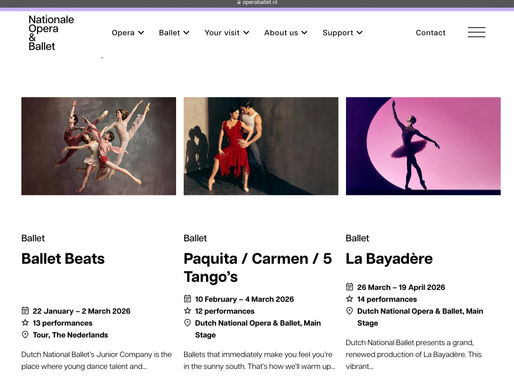The image size is (514, 386).
Task: Click the Paquita venue text Dutch National Opera & Ballet, Main Stage
Action: point(258,329)
